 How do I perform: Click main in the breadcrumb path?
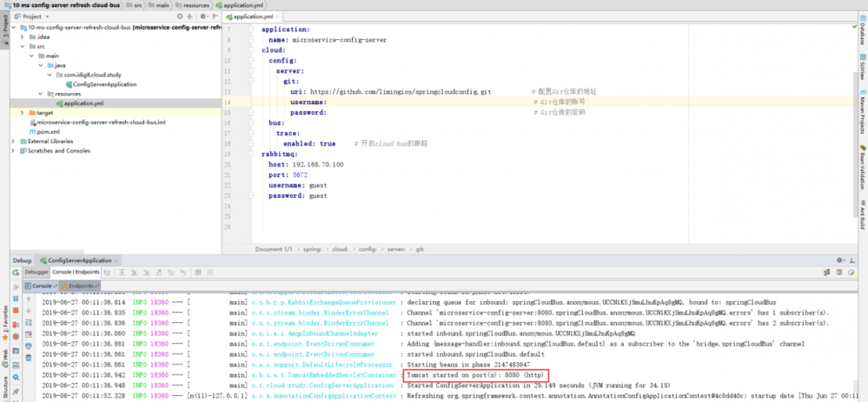pos(160,4)
